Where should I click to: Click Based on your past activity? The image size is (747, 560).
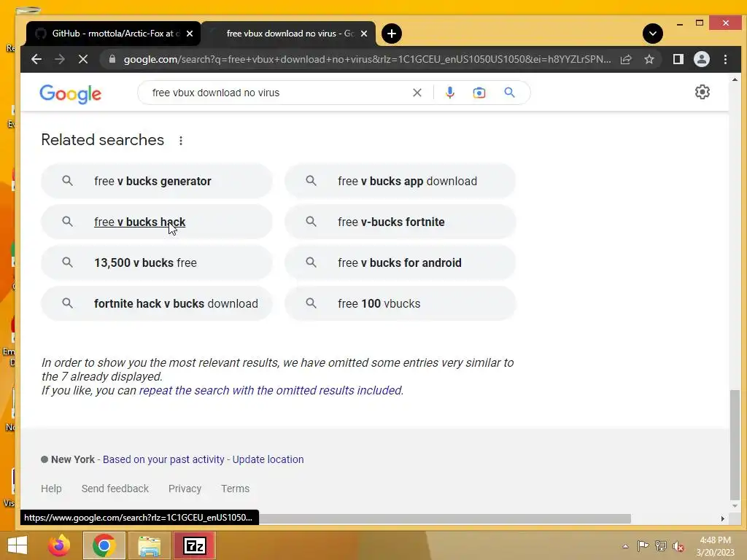pos(163,459)
